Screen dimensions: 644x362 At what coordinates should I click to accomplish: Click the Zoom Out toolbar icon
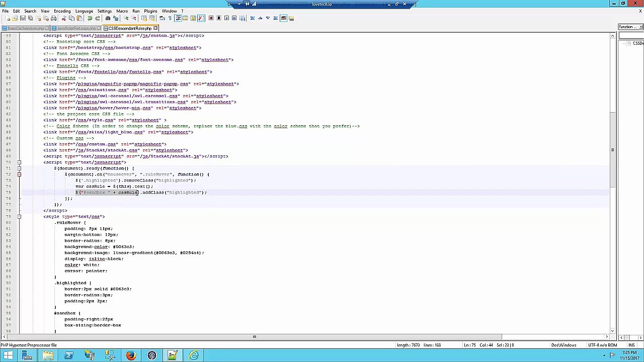click(x=134, y=18)
